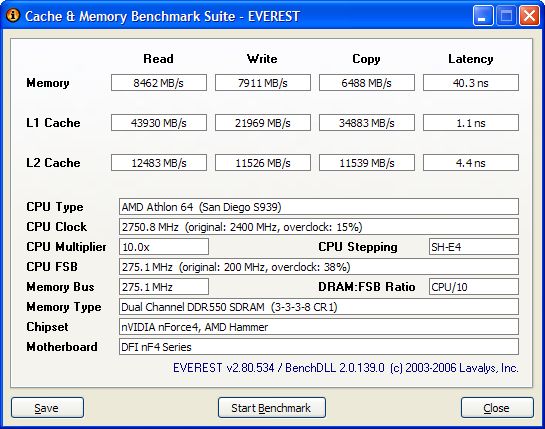
Task: Click the Memory Copy result box
Action: click(367, 83)
